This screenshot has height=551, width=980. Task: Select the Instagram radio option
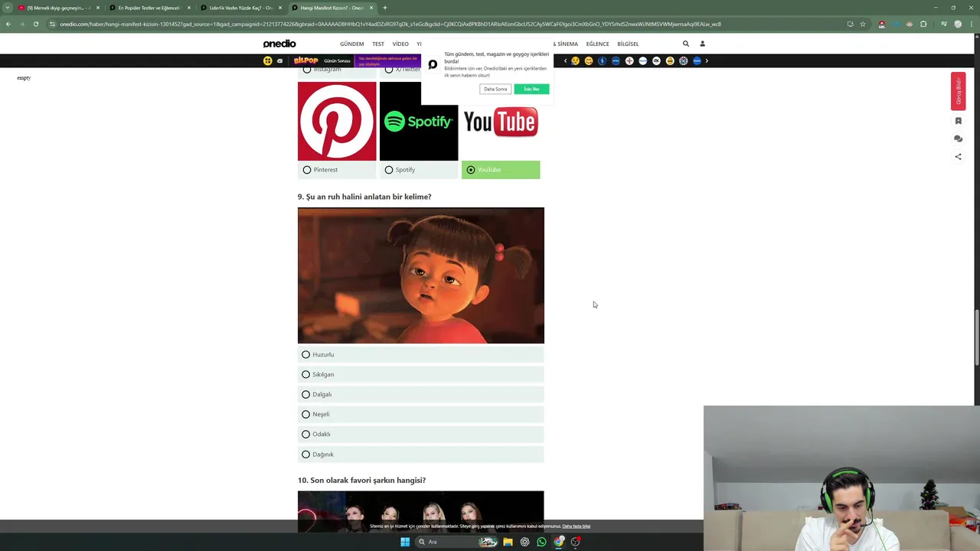pos(307,70)
